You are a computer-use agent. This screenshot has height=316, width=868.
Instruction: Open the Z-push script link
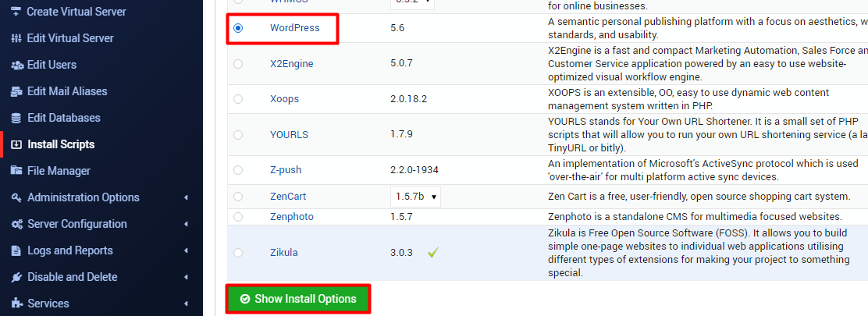point(286,170)
